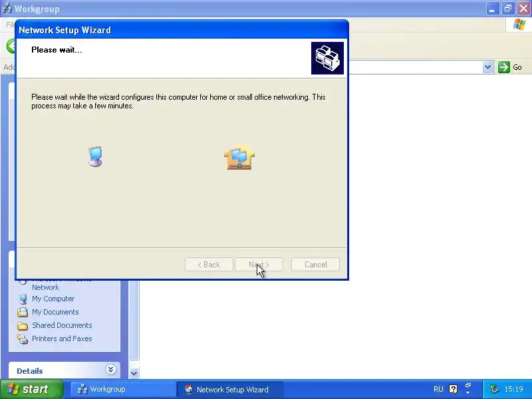Open the Start menu
Image resolution: width=532 pixels, height=399 pixels.
click(x=31, y=389)
